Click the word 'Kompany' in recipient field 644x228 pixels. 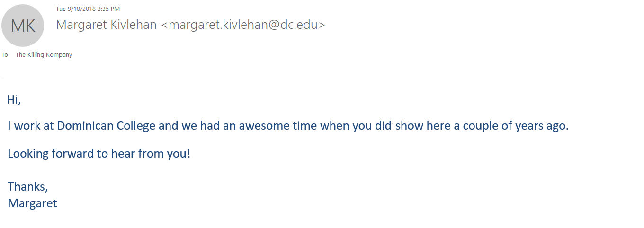point(60,55)
